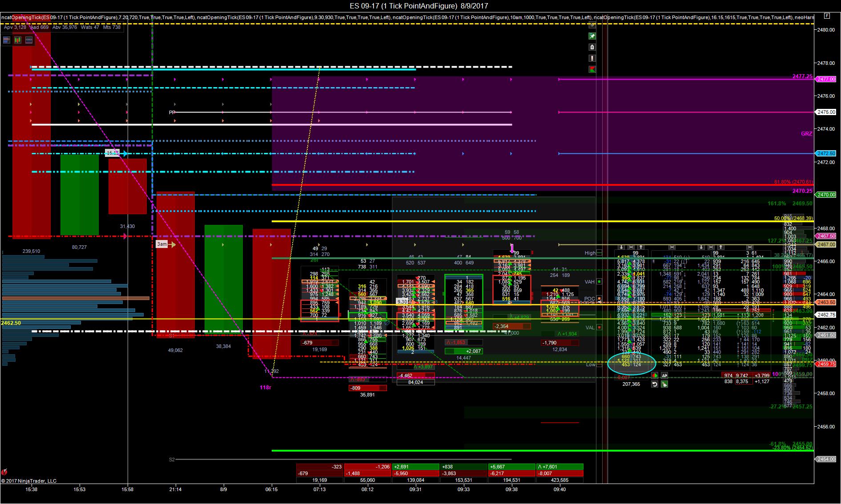Click the +2,691 delta cell

pos(415,467)
